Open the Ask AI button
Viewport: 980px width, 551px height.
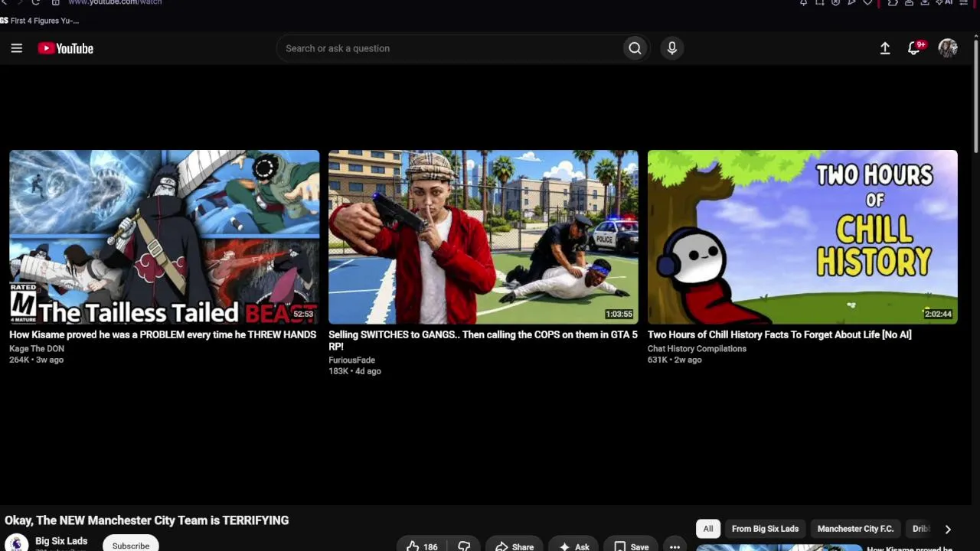[x=573, y=545]
